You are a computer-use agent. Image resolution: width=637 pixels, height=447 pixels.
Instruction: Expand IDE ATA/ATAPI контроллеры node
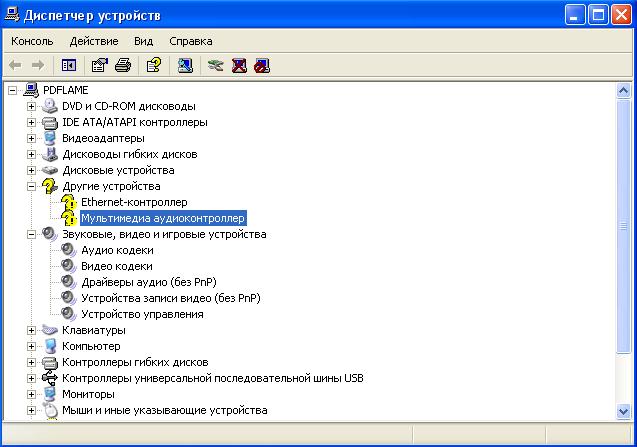(x=31, y=122)
